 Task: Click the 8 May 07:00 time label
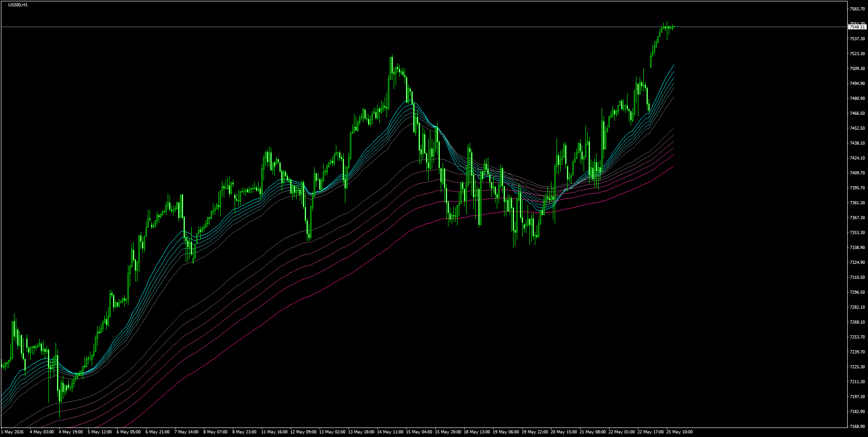point(215,432)
